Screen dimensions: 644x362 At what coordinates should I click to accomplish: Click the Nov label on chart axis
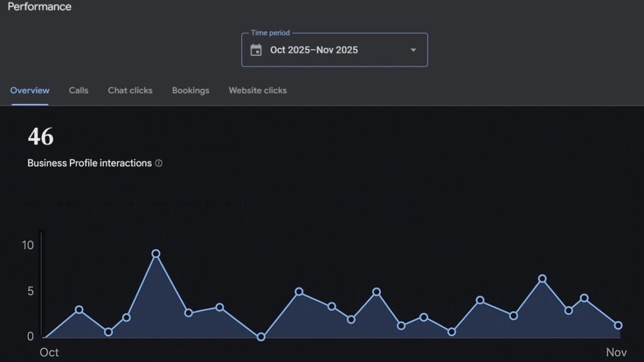(x=616, y=353)
